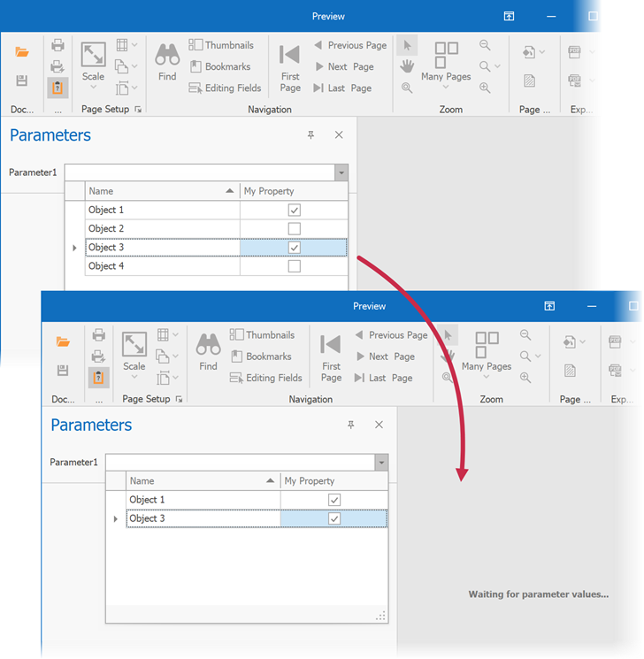Click Export PDF icon in top window
Screen dimensions: 644x659
pyautogui.click(x=575, y=52)
